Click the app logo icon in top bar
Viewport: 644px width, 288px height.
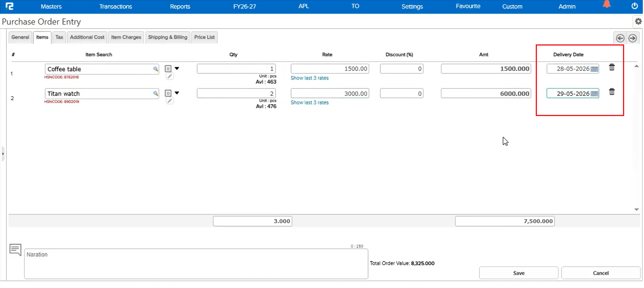click(10, 6)
